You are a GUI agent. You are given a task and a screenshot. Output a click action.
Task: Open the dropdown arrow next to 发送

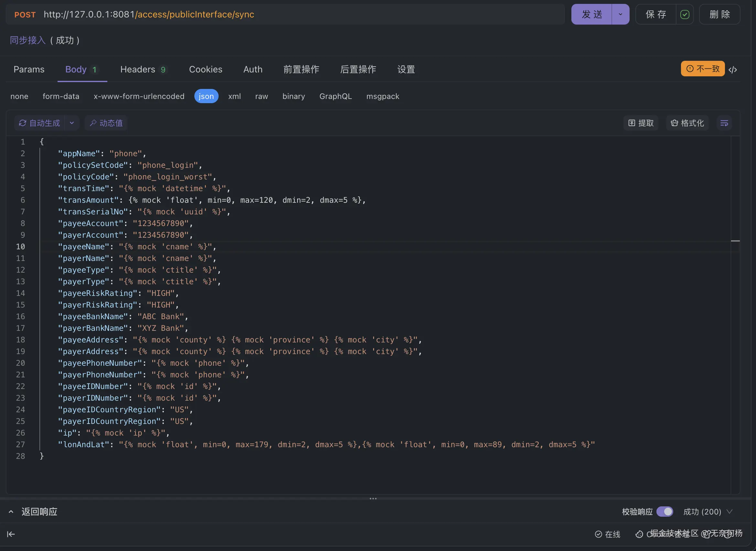(x=620, y=14)
